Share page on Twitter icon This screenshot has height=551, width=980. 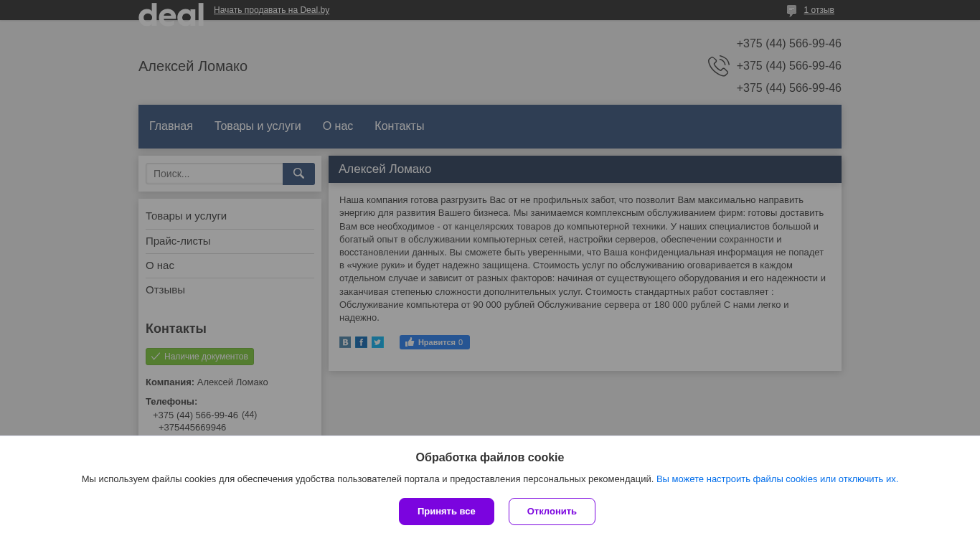click(x=377, y=342)
